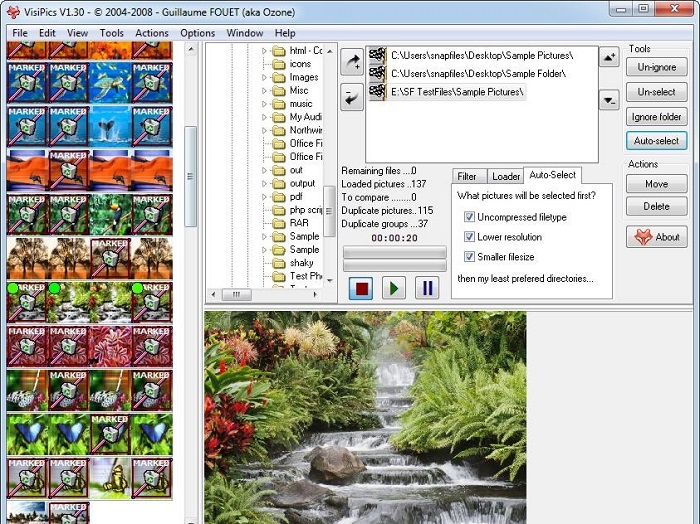Expand the output folder tree node

[264, 183]
